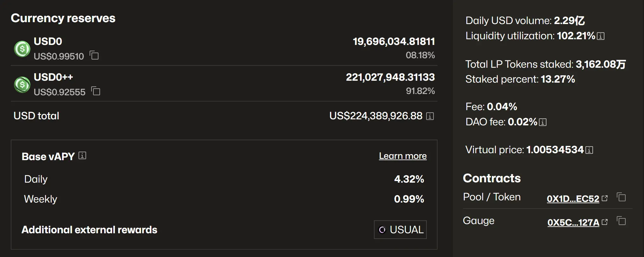Show Base vAPY info tooltip
The width and height of the screenshot is (644, 257).
(x=82, y=155)
